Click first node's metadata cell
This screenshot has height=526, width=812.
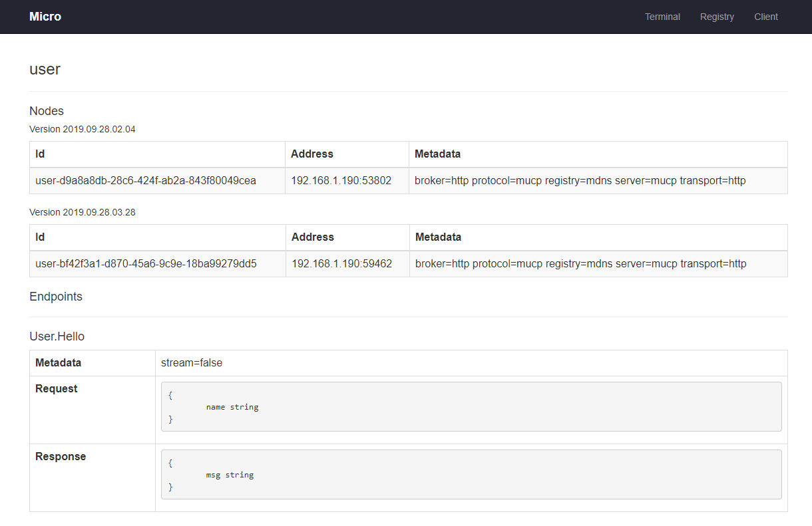(580, 180)
